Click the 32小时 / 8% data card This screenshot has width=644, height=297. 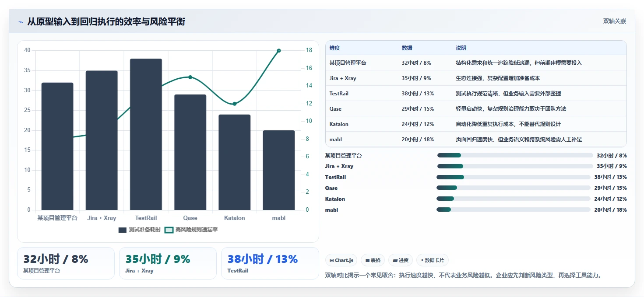[x=66, y=263]
